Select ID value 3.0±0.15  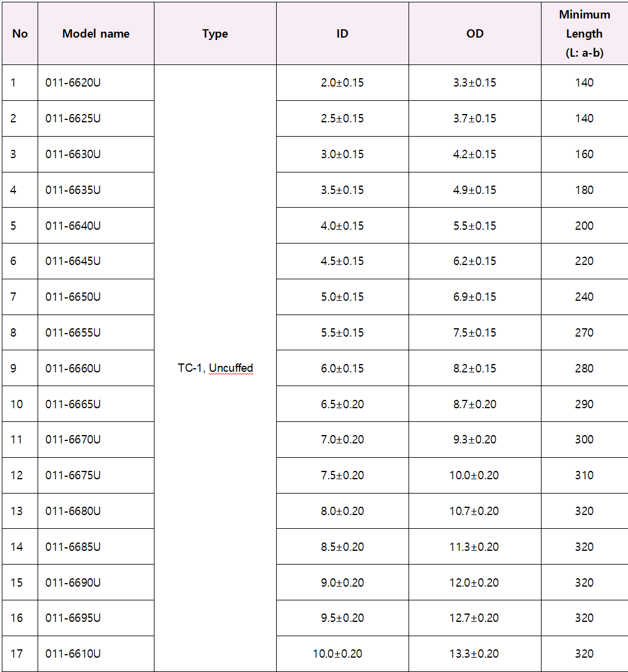pyautogui.click(x=342, y=154)
